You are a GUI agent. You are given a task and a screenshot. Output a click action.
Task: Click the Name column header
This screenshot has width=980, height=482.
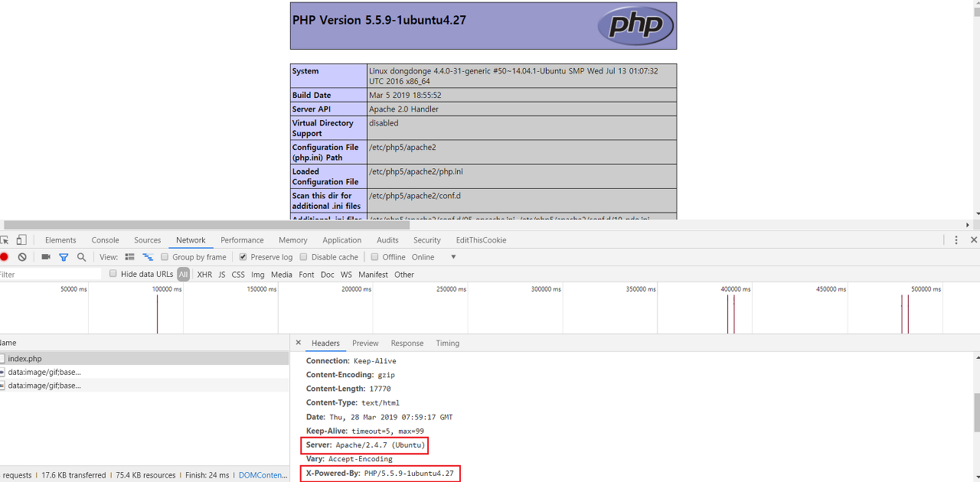tap(144, 343)
